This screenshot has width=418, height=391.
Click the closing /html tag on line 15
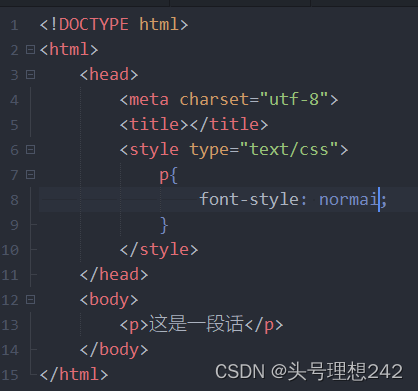coord(74,375)
